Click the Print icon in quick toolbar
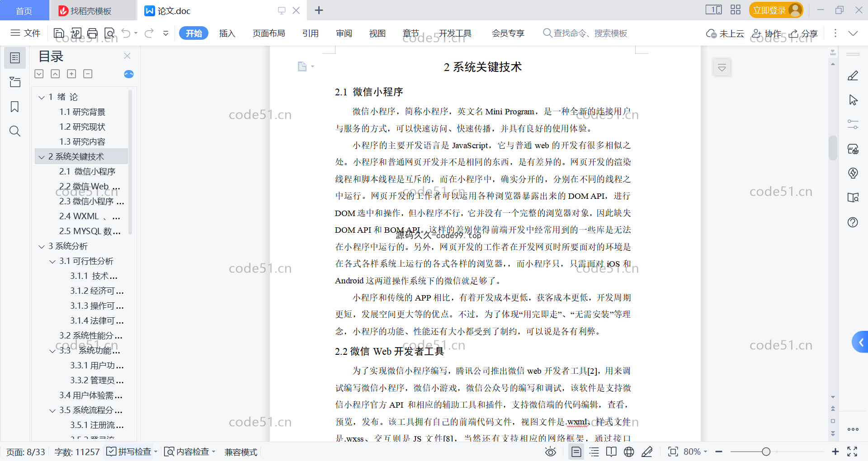Screen dimensions: 868x461 [x=93, y=33]
